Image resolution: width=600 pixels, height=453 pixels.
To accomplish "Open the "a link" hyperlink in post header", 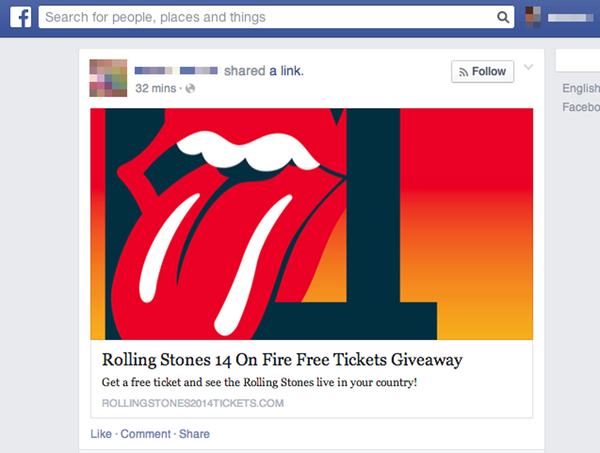I will [286, 71].
